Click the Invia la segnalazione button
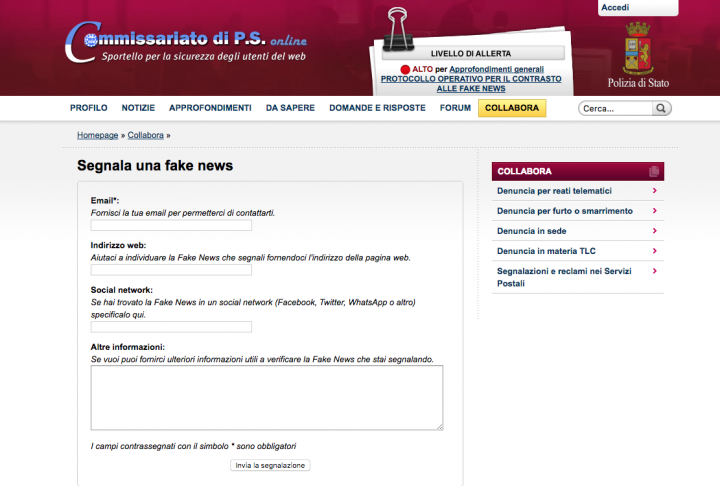The width and height of the screenshot is (720, 486). [270, 465]
